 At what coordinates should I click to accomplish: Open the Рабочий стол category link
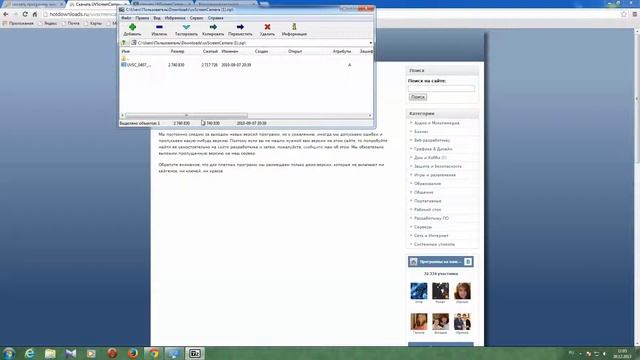tap(427, 210)
